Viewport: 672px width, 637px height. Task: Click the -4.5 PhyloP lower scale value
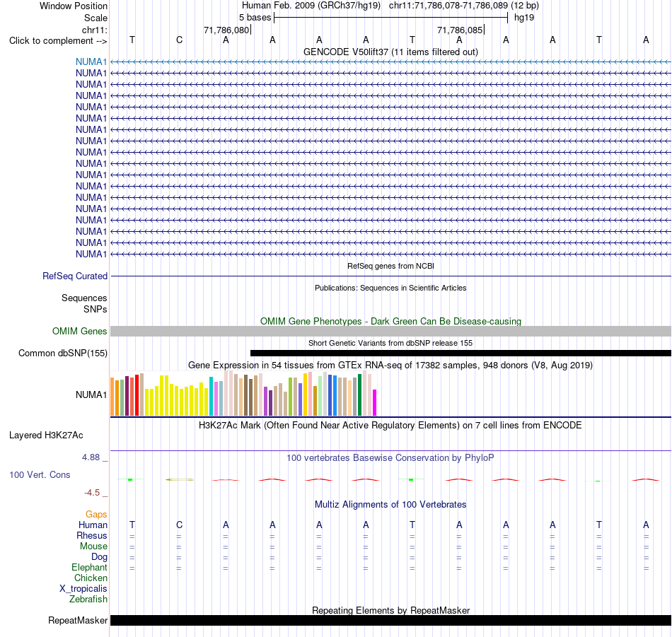click(x=92, y=493)
